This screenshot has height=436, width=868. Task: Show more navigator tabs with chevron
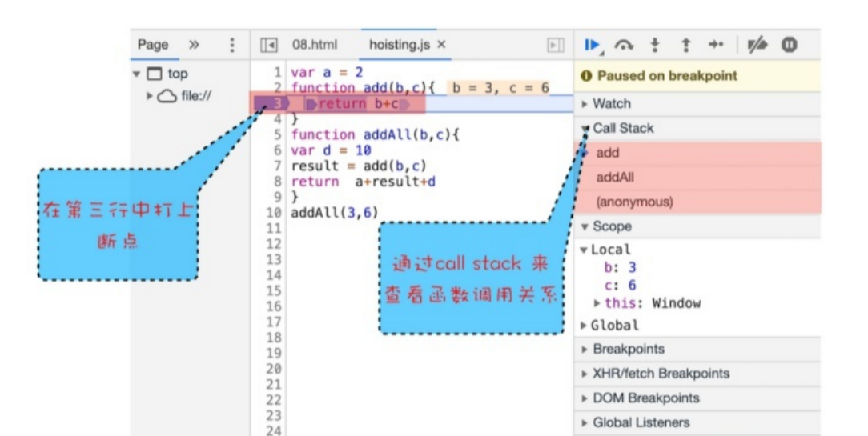coord(194,46)
